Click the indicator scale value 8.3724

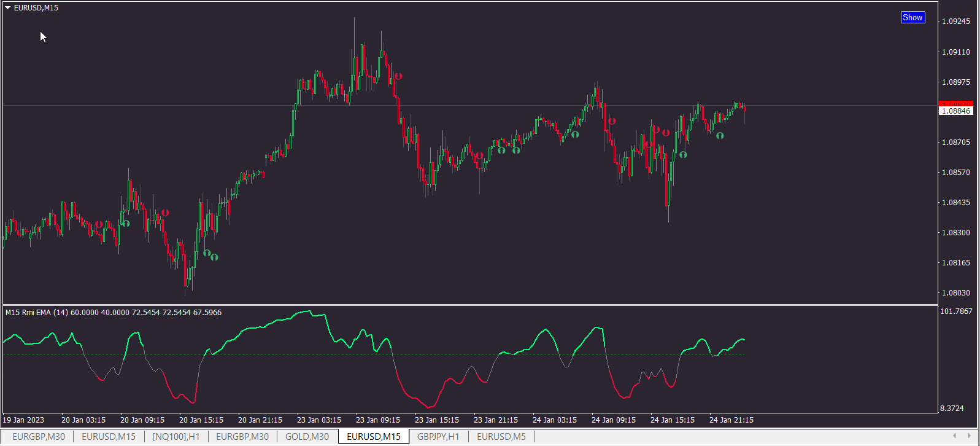952,409
